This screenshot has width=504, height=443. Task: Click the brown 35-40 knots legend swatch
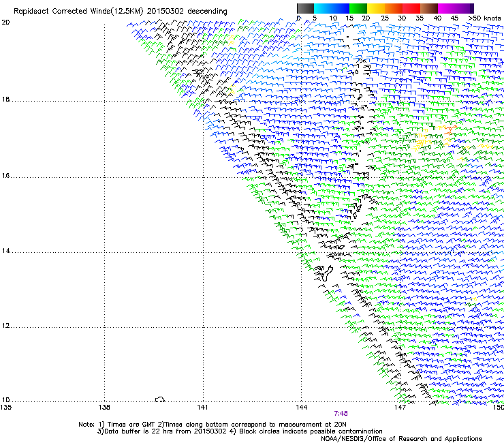[429, 8]
